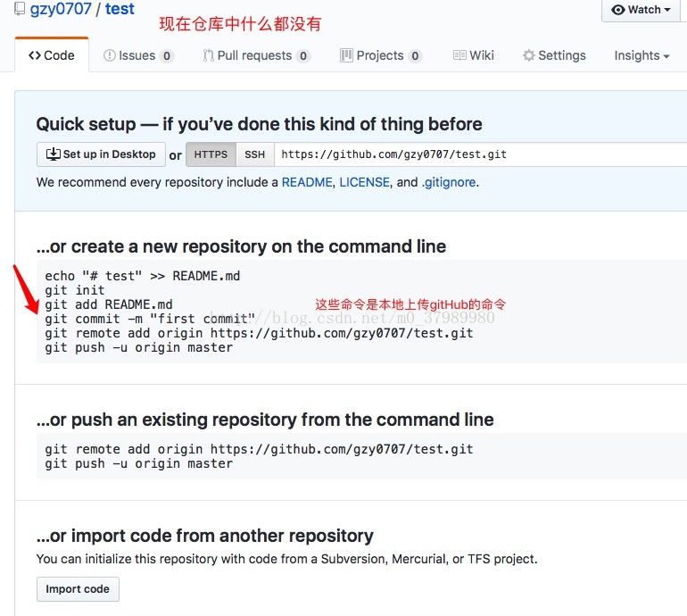The width and height of the screenshot is (687, 616).
Task: Go to the Projects tab
Action: coord(381,55)
